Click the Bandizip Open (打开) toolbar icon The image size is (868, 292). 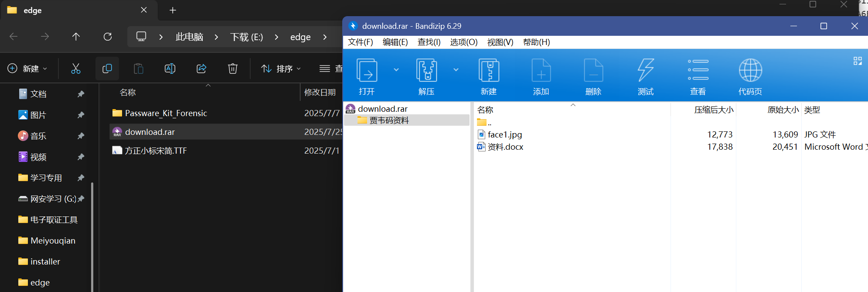(367, 71)
